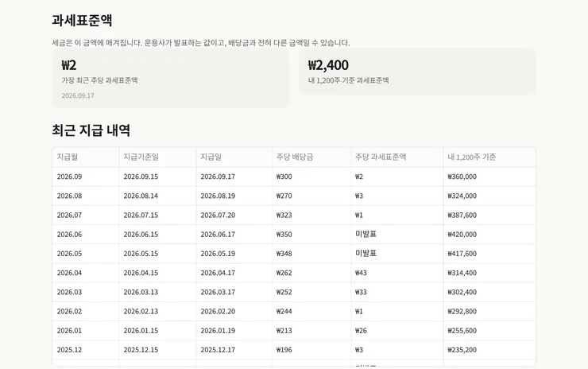588x369 pixels.
Task: Click the 내 1,200주 기준 과세표준액 label
Action: click(x=348, y=80)
